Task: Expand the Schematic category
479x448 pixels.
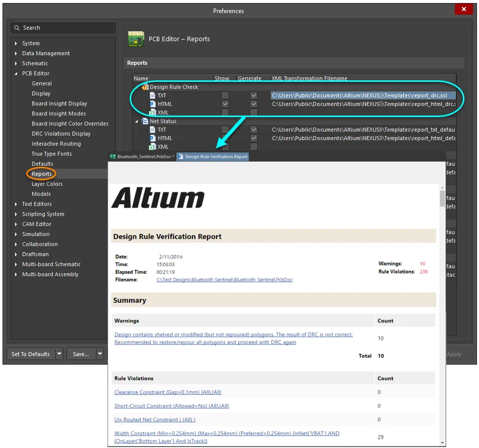Action: [16, 63]
